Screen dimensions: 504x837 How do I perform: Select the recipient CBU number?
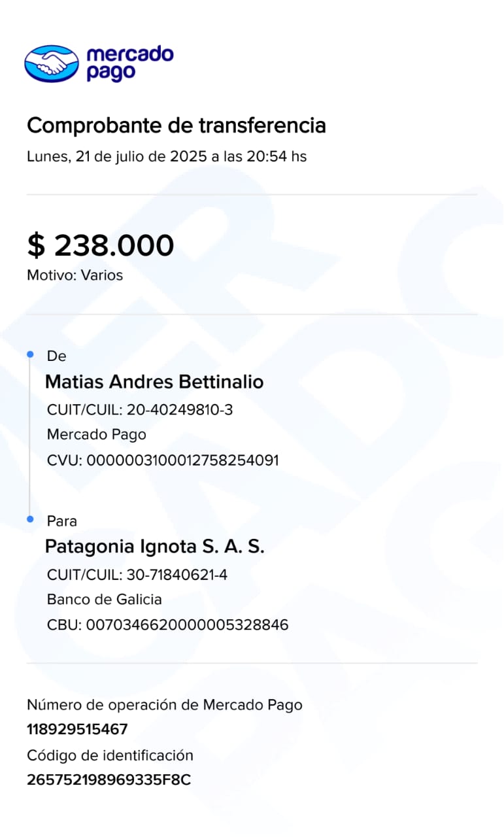[167, 625]
